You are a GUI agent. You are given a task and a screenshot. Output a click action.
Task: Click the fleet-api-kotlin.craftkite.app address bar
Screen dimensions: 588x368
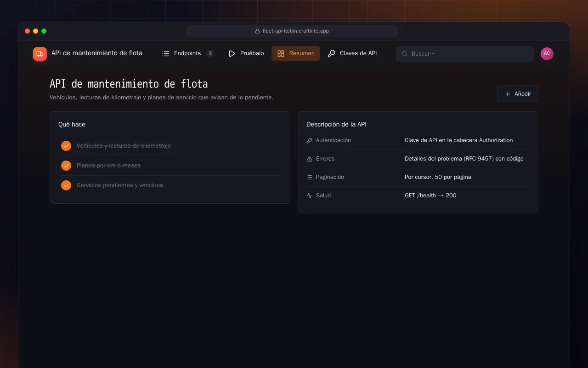point(292,31)
